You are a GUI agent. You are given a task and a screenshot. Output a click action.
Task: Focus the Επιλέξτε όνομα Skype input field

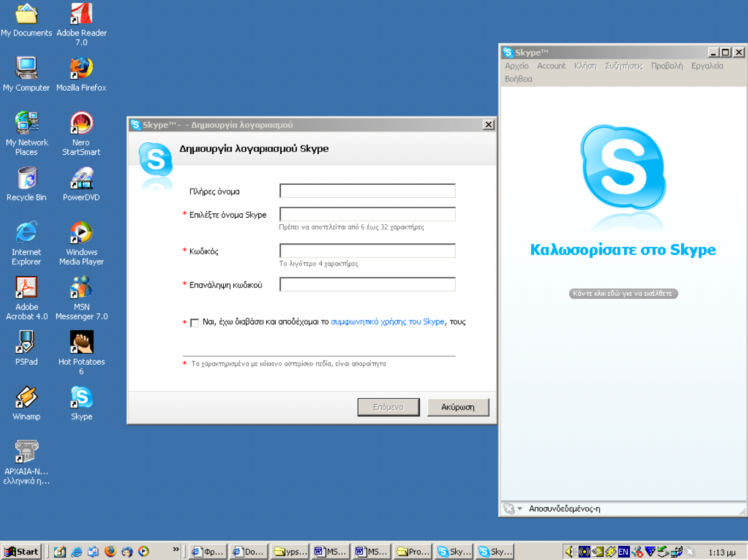tap(367, 214)
